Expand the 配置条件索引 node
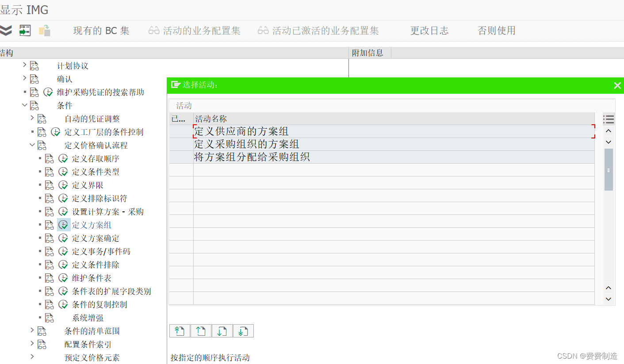The image size is (624, 364). 32,344
